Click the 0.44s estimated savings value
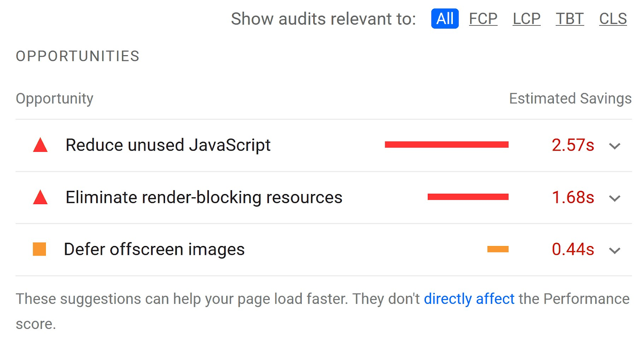Viewport: 644px width, 347px height. [573, 249]
